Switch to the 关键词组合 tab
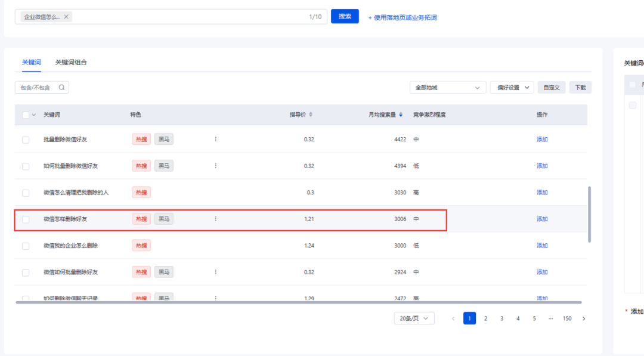The image size is (644, 356). [x=71, y=63]
